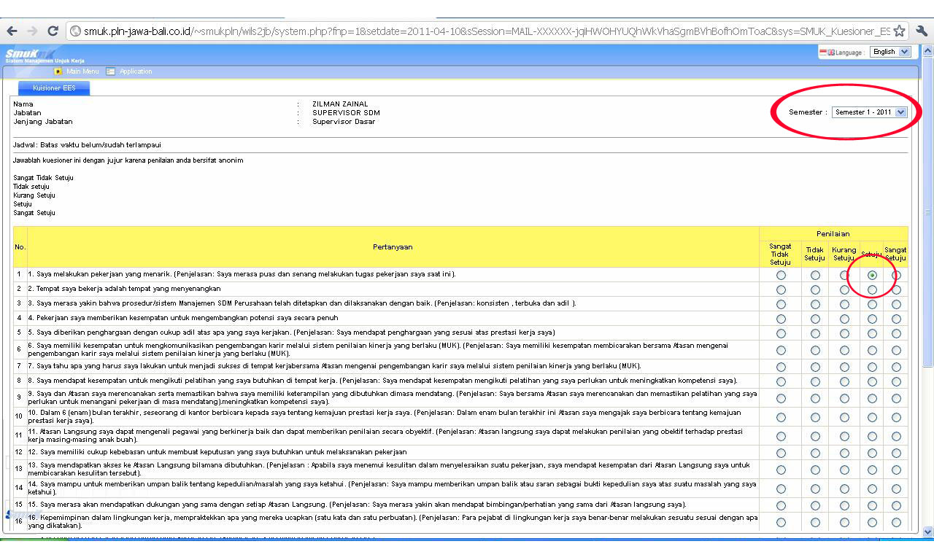Screen dimensions: 934x560
Task: Select Setuju for question 14
Action: coord(872,489)
